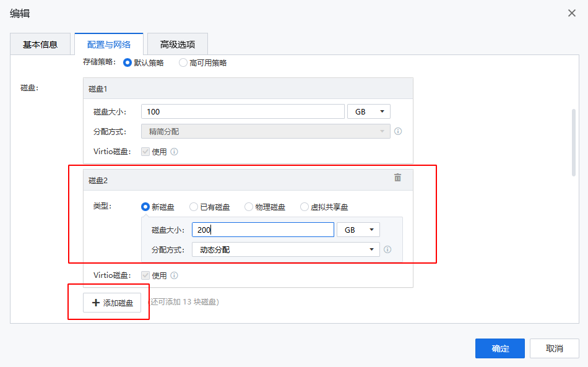This screenshot has width=588, height=367.
Task: Open the GB unit dropdown for 磁盘2
Action: point(358,230)
